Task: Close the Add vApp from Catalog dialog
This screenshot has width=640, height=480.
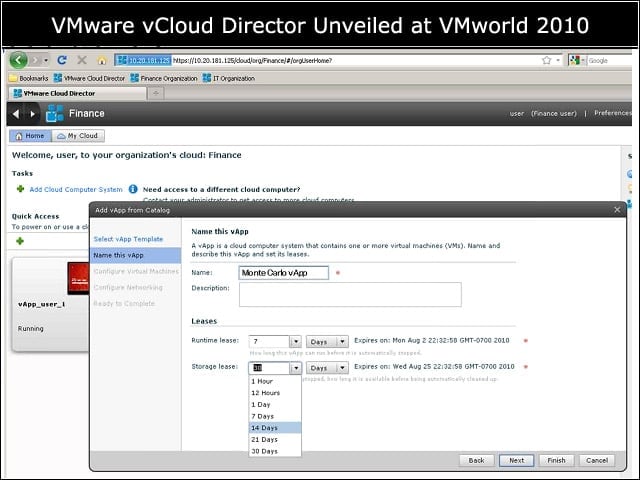Action: click(617, 210)
